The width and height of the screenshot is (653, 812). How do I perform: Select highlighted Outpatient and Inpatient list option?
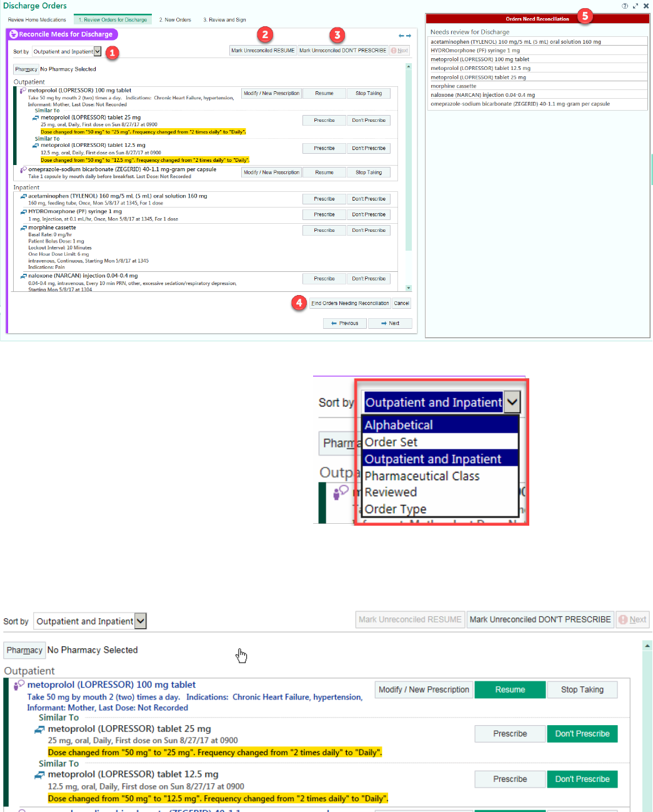(x=440, y=459)
